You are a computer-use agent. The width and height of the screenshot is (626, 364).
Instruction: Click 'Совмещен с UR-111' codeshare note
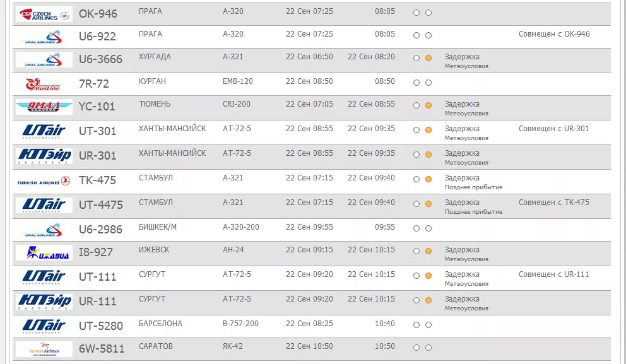click(553, 274)
